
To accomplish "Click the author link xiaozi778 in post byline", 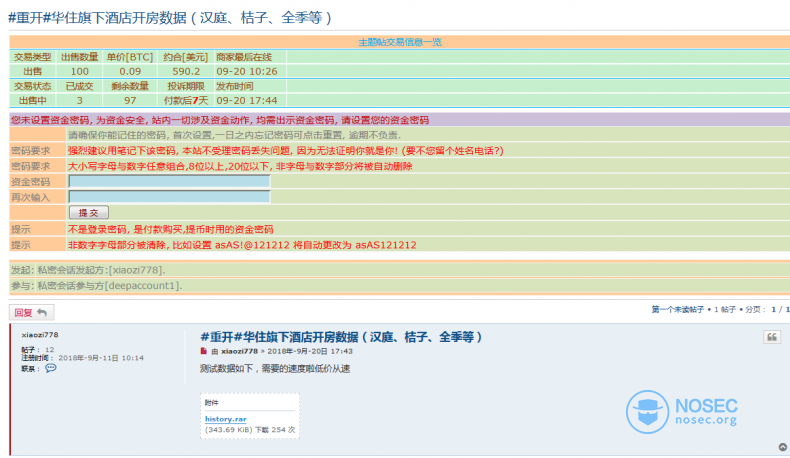I will point(239,351).
